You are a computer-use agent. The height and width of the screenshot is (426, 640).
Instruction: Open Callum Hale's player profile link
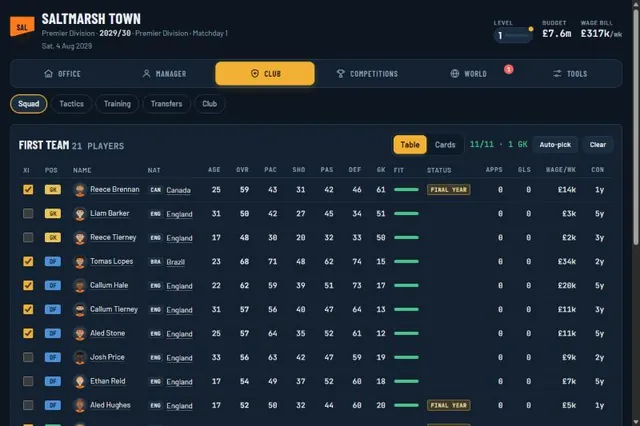(109, 285)
